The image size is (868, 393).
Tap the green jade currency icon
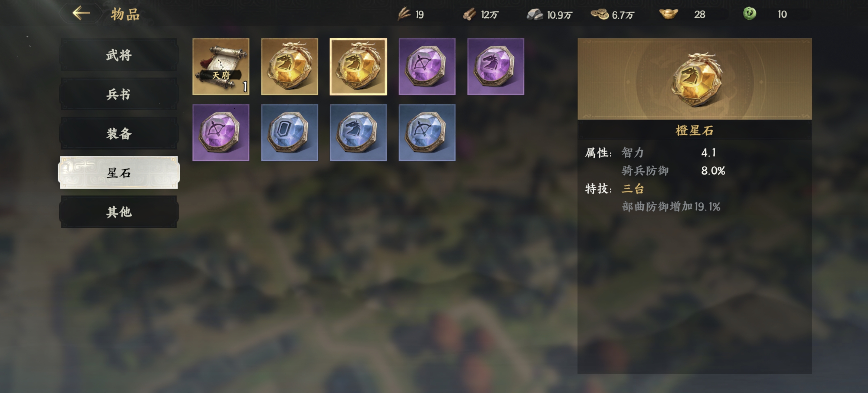coord(750,14)
